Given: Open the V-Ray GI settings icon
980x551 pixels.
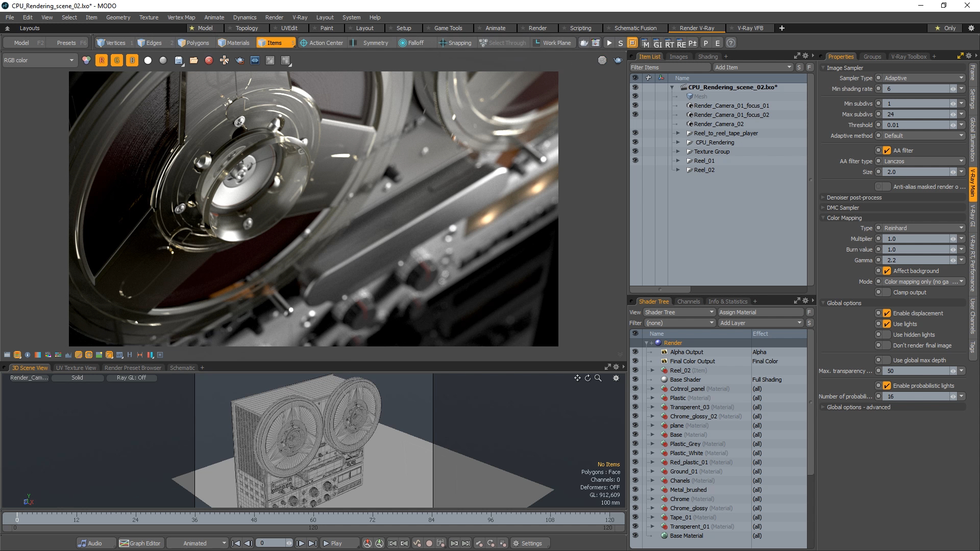Looking at the screenshot, I should coord(657,43).
